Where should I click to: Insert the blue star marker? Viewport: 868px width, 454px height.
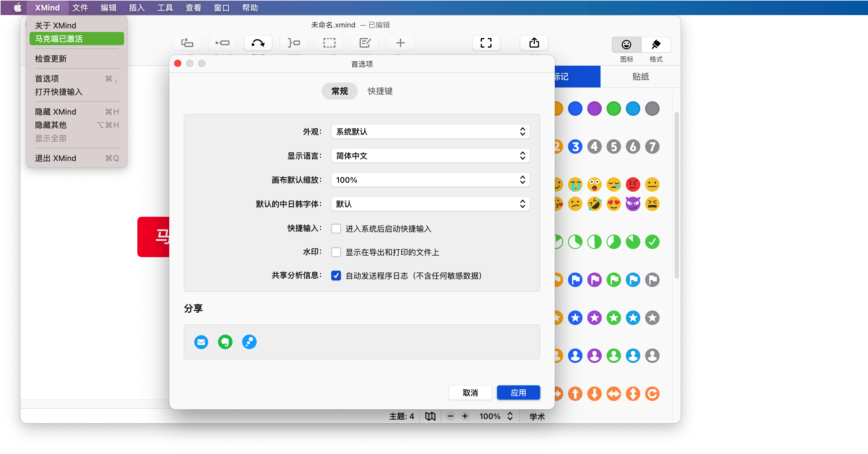coord(575,317)
